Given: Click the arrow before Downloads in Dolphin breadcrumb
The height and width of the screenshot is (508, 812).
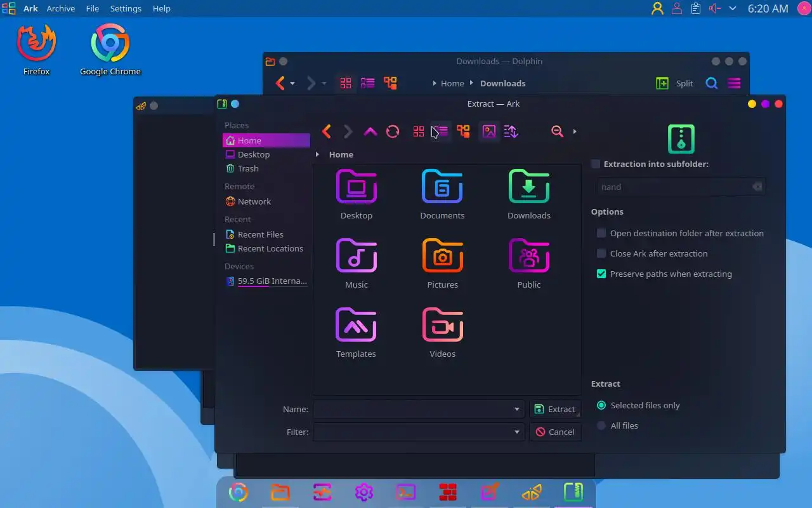Looking at the screenshot, I should (471, 83).
